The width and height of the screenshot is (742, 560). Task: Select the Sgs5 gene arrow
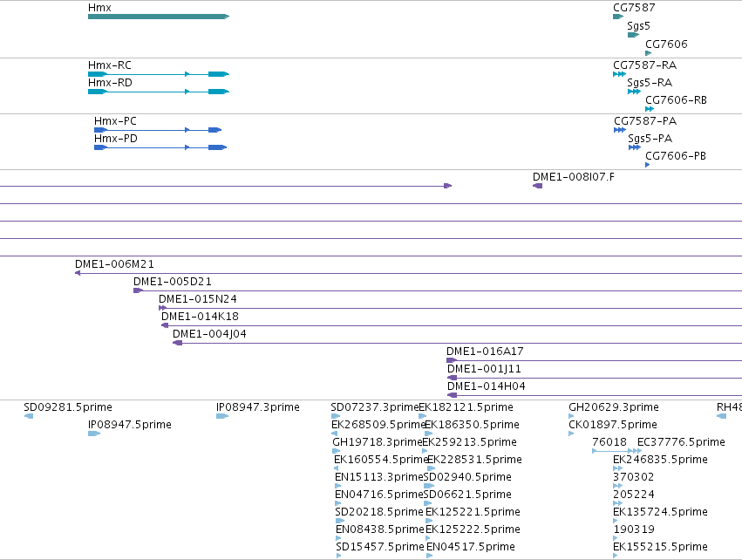(x=633, y=35)
